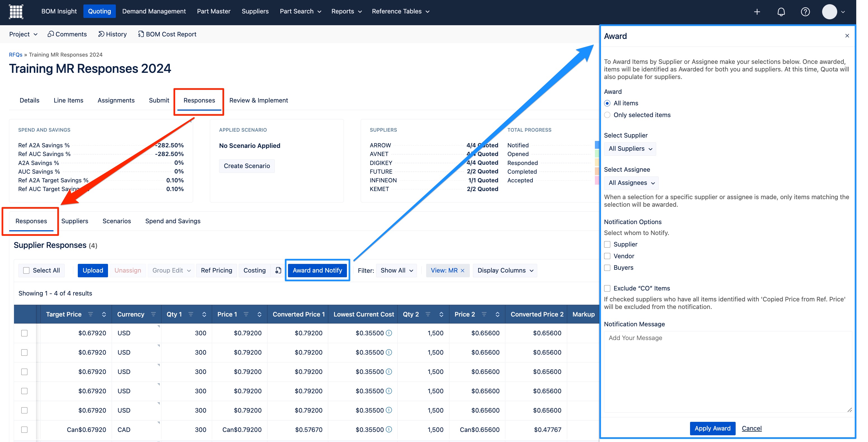Click the Notification Message text area
This screenshot has height=442, width=868.
(728, 372)
